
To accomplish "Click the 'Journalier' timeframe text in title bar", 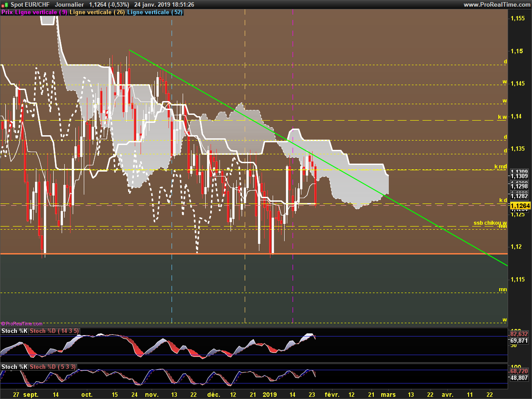I will pos(69,4).
